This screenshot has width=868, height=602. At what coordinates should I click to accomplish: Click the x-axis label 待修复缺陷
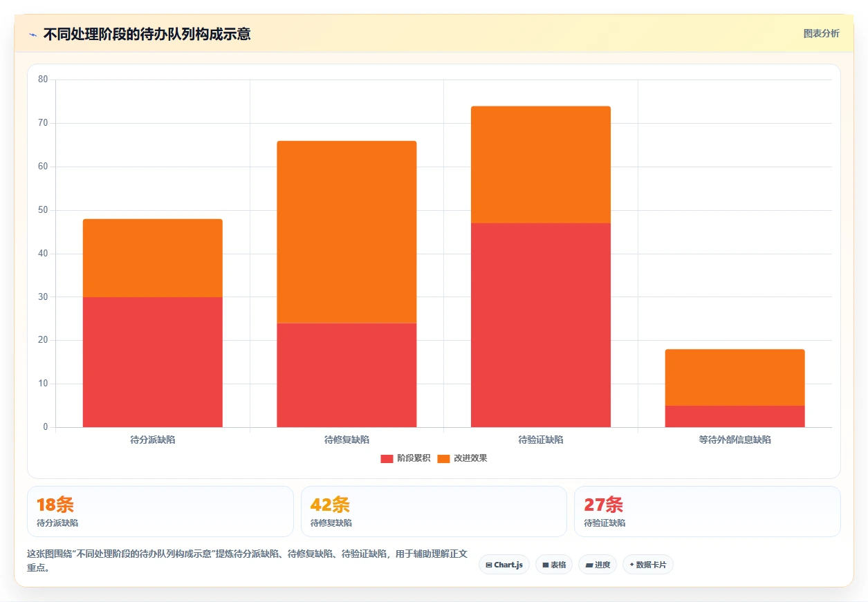pyautogui.click(x=347, y=440)
